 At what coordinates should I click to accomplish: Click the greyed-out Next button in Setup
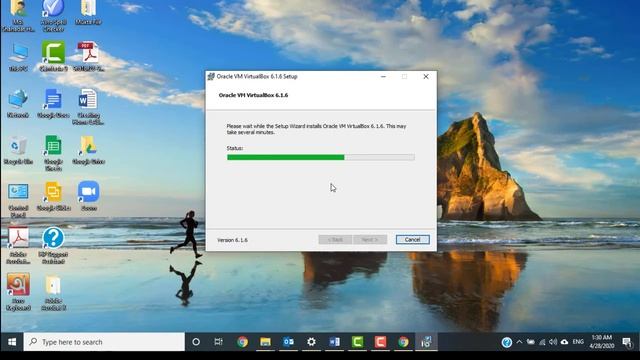370,240
